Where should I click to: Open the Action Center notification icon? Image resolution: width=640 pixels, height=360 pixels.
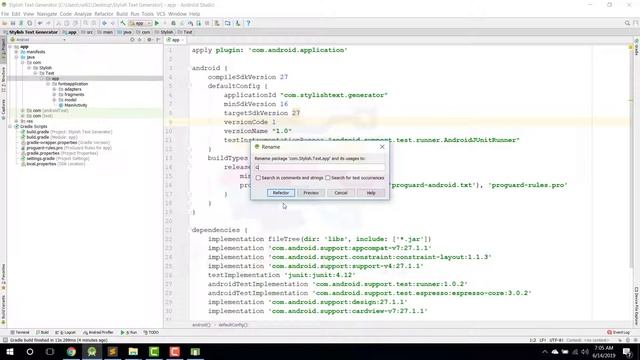627,351
